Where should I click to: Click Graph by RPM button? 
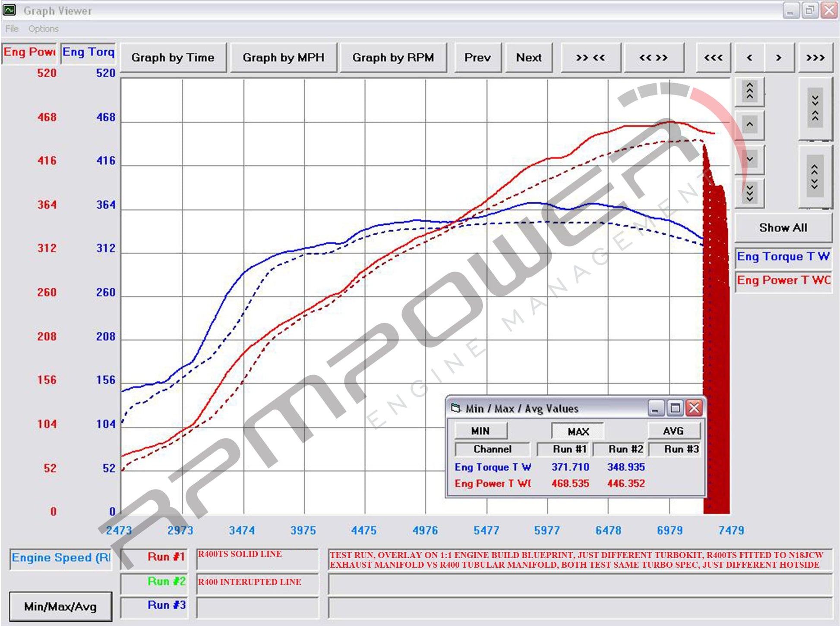click(393, 57)
